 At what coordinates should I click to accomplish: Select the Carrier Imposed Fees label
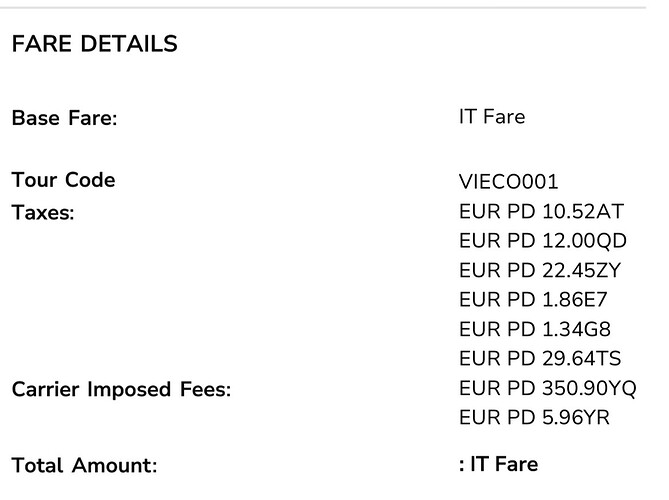pyautogui.click(x=122, y=390)
